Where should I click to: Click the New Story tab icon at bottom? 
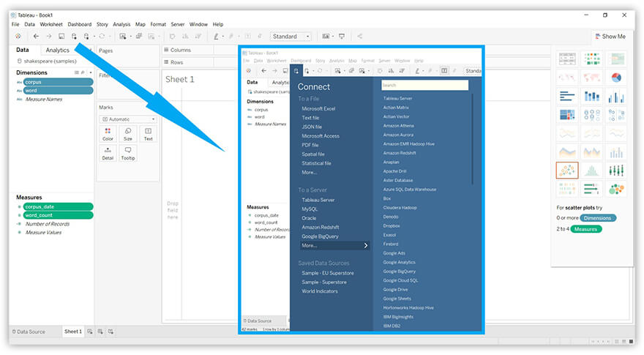[x=111, y=331]
